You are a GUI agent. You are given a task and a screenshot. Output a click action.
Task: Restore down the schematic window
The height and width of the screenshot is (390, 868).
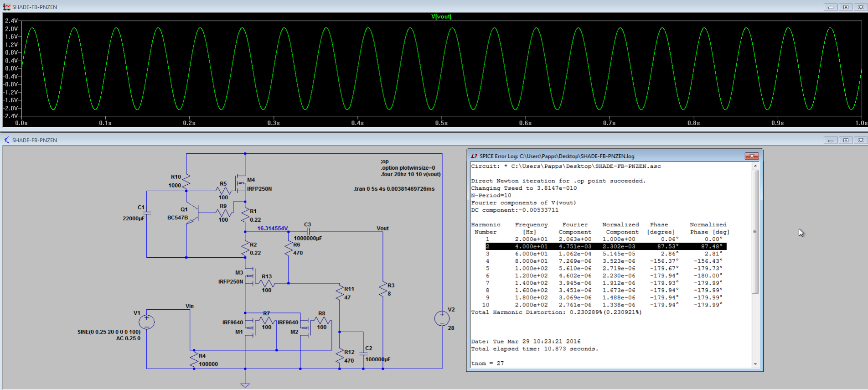pyautogui.click(x=846, y=140)
